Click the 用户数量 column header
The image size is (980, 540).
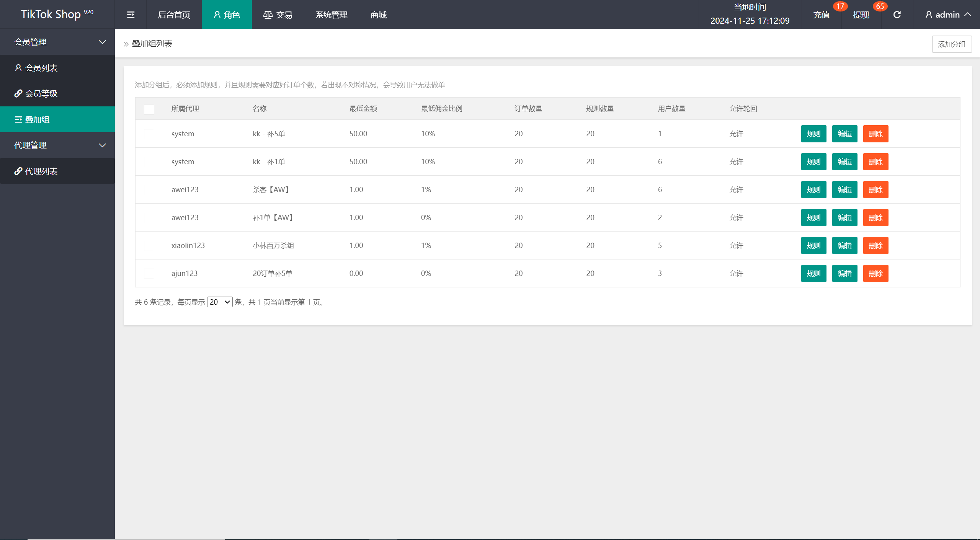pyautogui.click(x=671, y=109)
